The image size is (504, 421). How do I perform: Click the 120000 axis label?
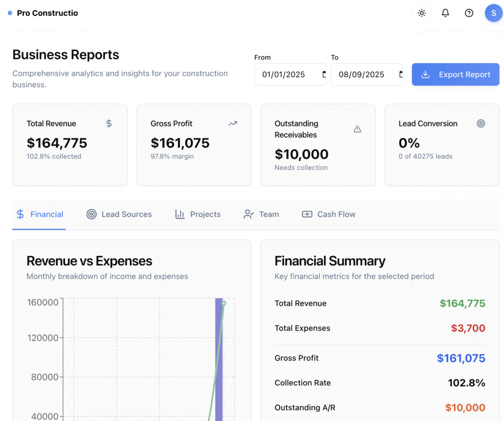43,338
